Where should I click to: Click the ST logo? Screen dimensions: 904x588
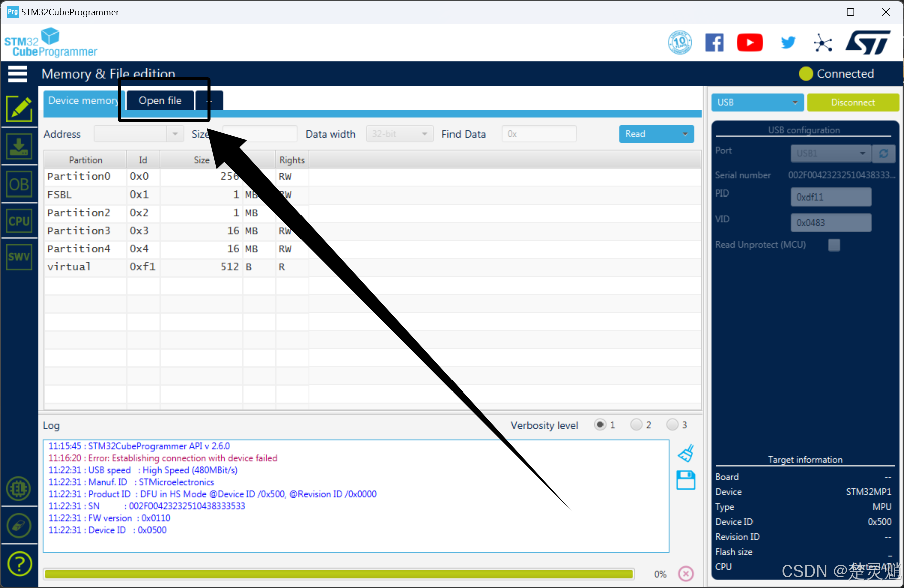(868, 42)
